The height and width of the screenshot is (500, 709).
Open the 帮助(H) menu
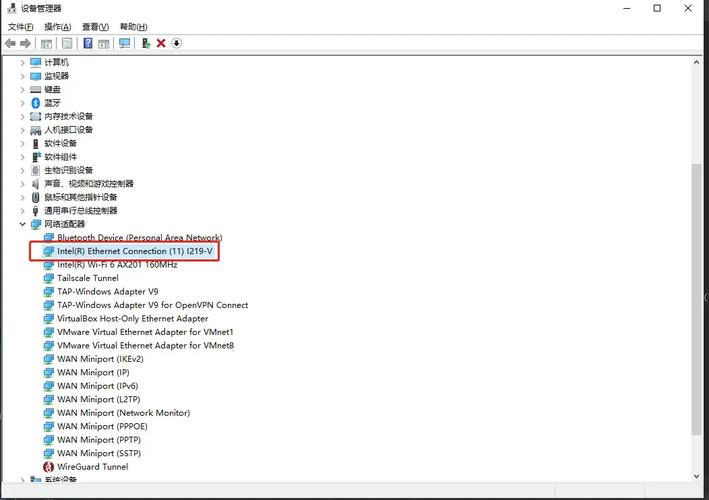[x=133, y=27]
